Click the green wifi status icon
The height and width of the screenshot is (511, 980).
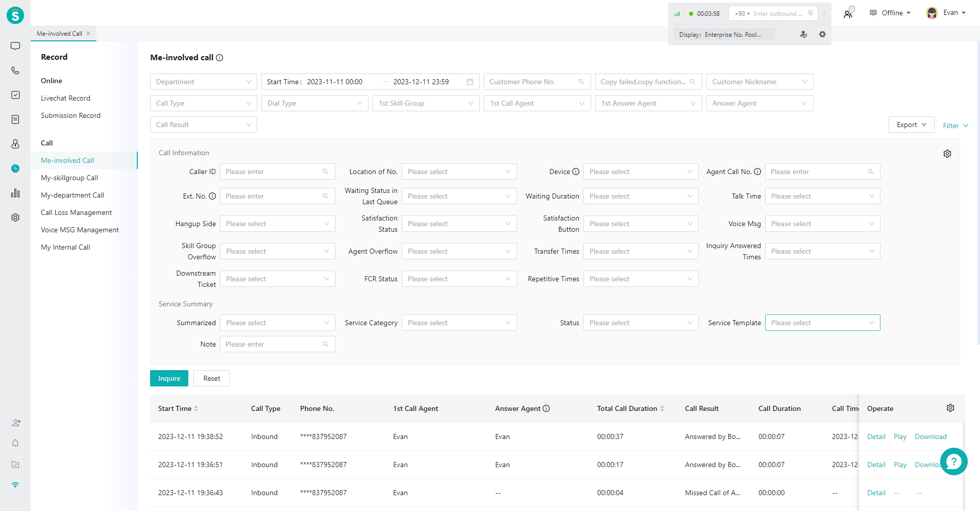click(x=15, y=485)
